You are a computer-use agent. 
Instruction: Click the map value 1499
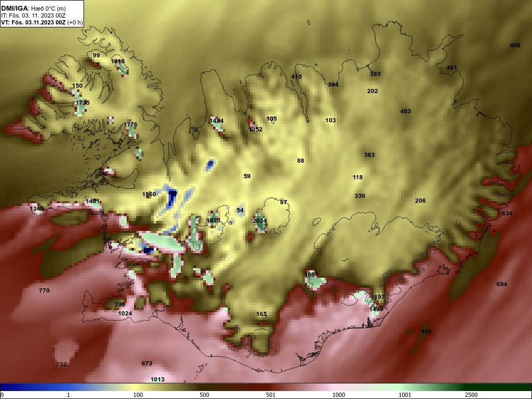coord(376,310)
